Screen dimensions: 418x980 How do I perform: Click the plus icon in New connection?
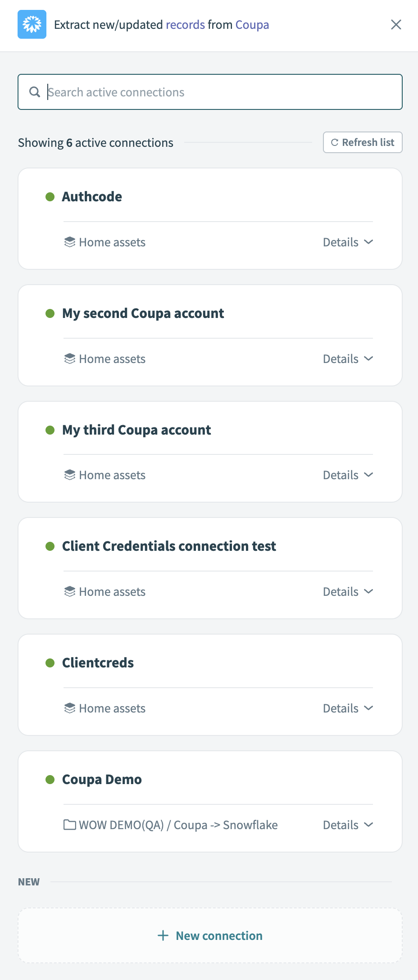tap(163, 935)
